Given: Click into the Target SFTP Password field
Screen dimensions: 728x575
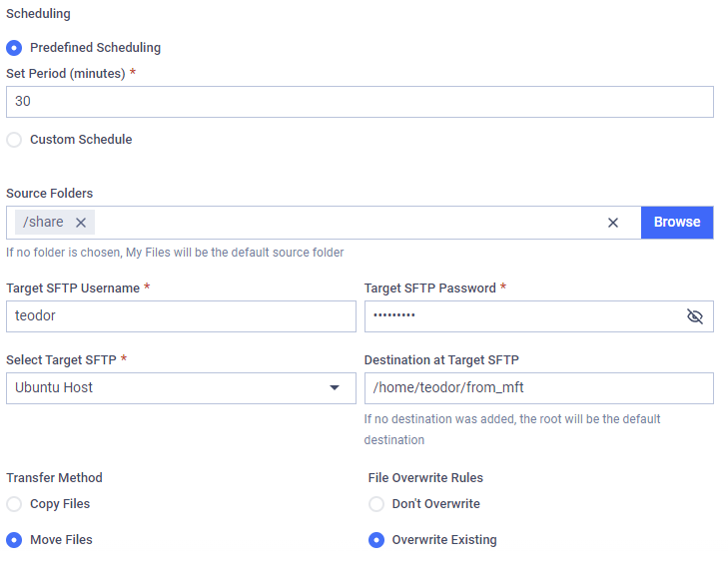Looking at the screenshot, I should click(x=524, y=316).
